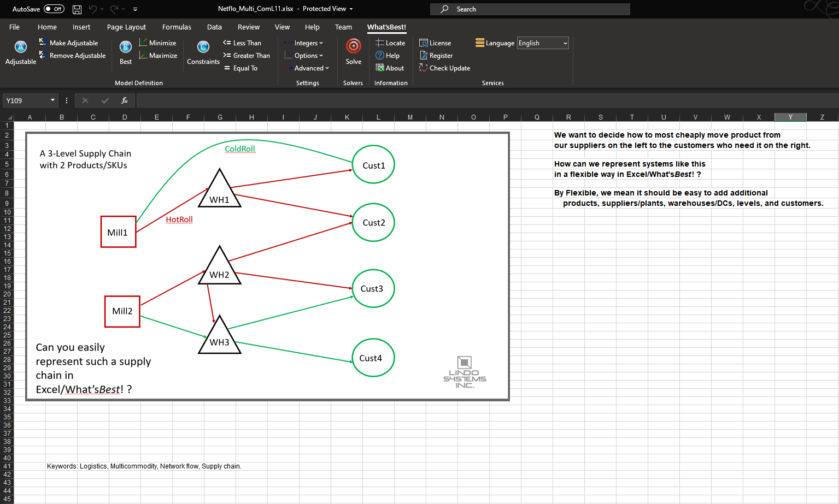Select Maximize objective
Image resolution: width=839 pixels, height=504 pixels.
coord(158,55)
